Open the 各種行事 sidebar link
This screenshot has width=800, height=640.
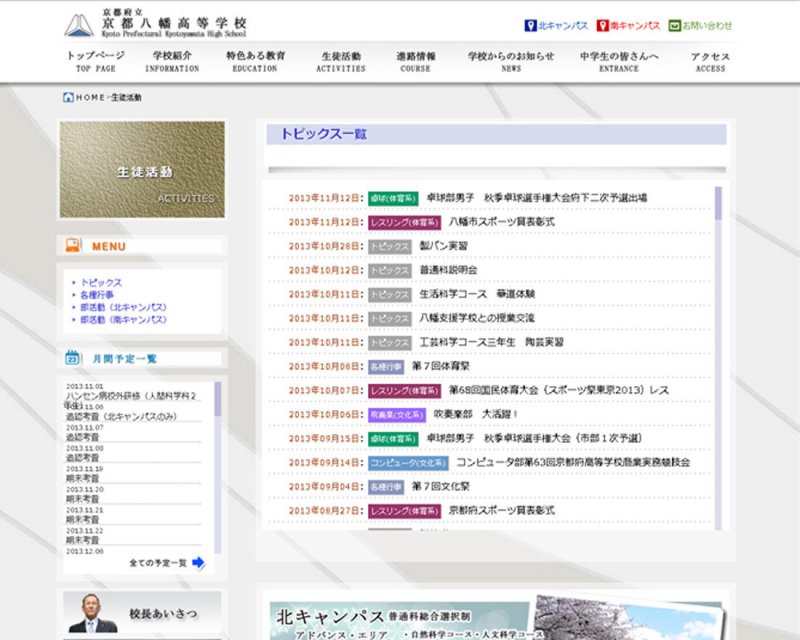99,296
